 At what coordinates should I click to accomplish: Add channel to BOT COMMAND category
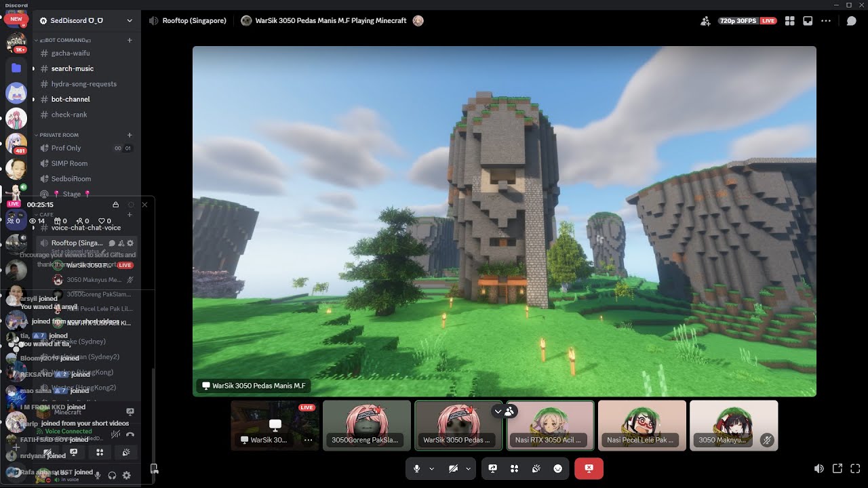coord(130,40)
